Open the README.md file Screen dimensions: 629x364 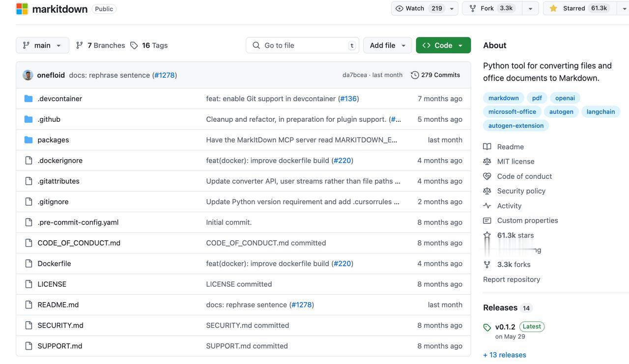tap(58, 305)
